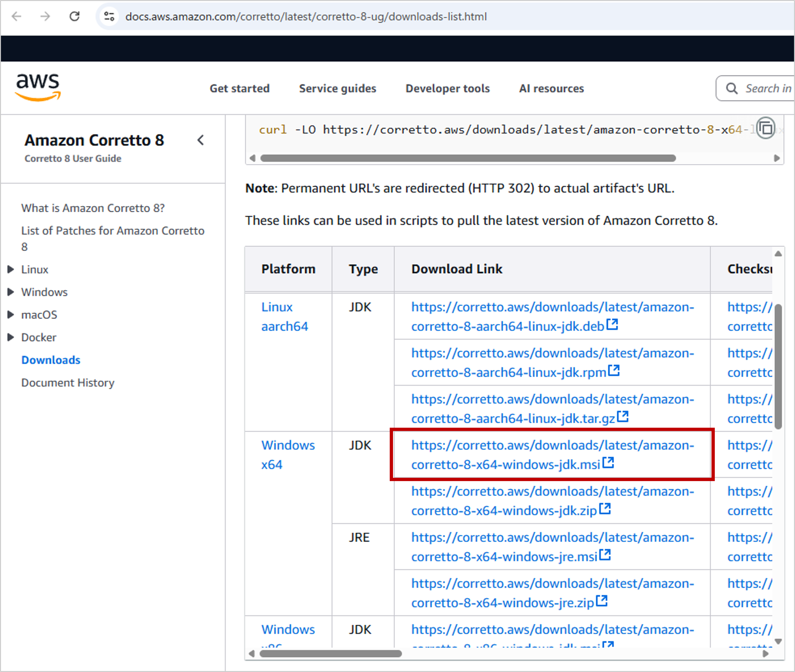Image resolution: width=795 pixels, height=672 pixels.
Task: Go to Downloads in sidebar
Action: (x=51, y=360)
